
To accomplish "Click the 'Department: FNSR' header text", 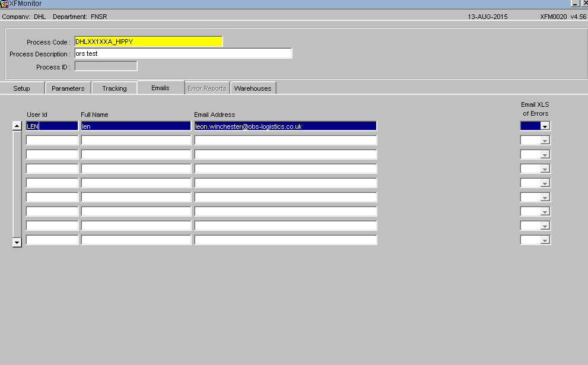I will 80,17.
